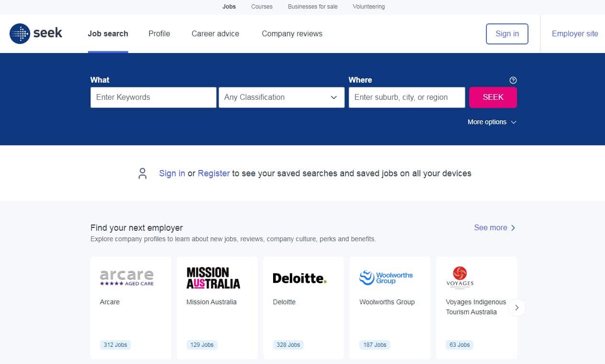
Task: Click the person profile icon beside Sign in
Action: (143, 173)
